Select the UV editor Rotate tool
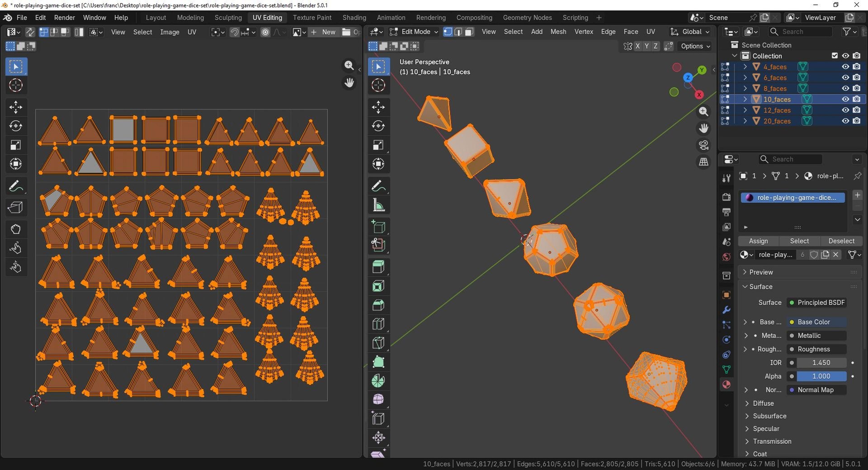 16,126
